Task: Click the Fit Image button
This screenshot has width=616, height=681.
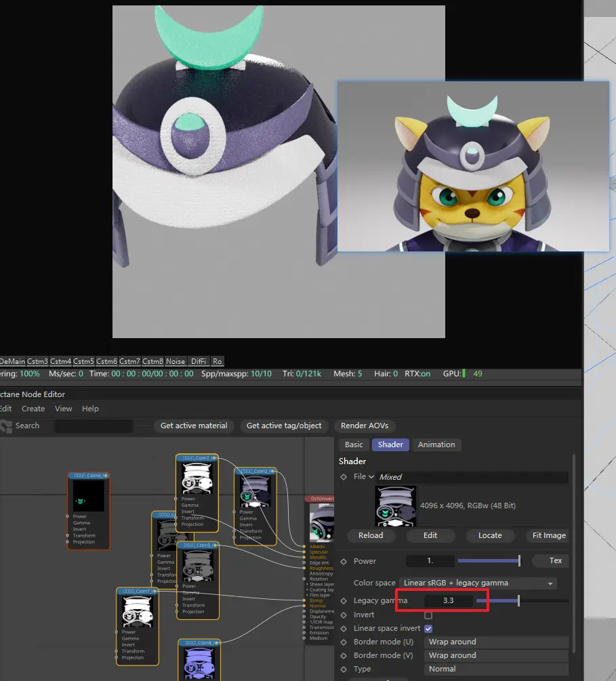Action: coord(549,535)
